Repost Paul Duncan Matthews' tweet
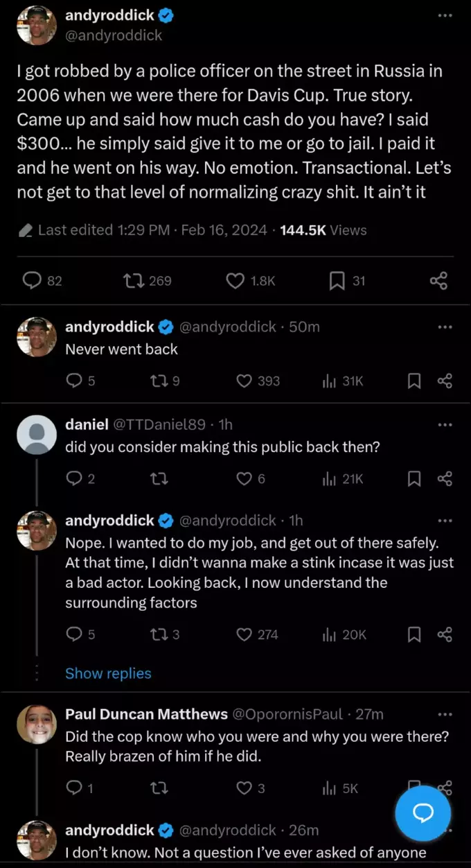Screen dimensions: 471x868 coord(159,788)
